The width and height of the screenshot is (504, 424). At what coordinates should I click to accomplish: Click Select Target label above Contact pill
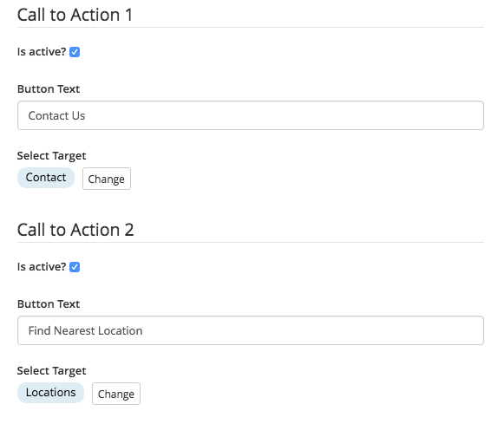[x=51, y=156]
